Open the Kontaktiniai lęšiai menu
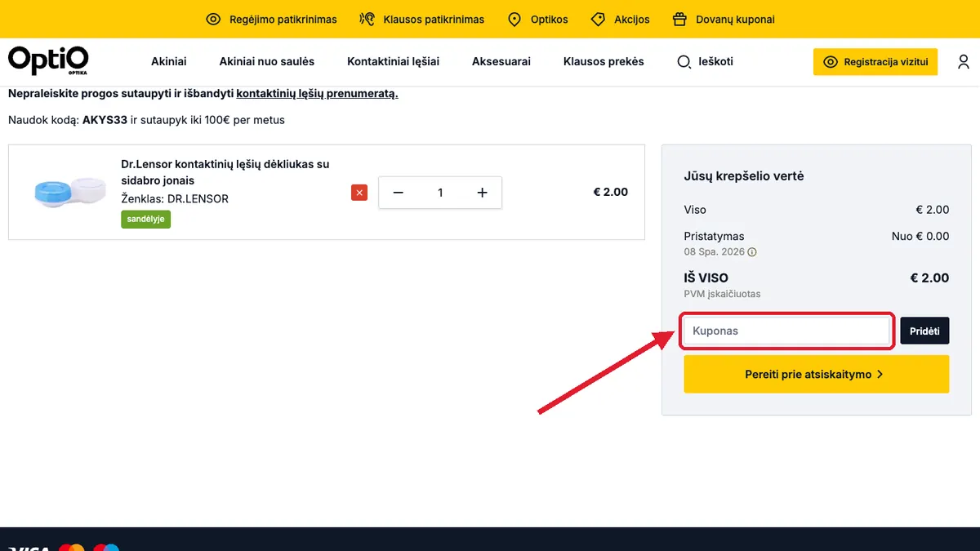 pos(393,61)
